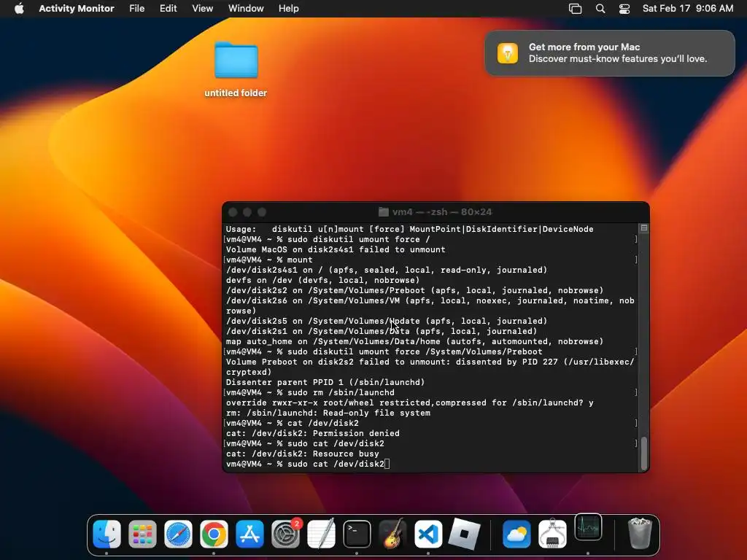Click the 'sudo rm /sbin/launchd' command line
Viewport: 747px width, 560px height.
(x=310, y=392)
